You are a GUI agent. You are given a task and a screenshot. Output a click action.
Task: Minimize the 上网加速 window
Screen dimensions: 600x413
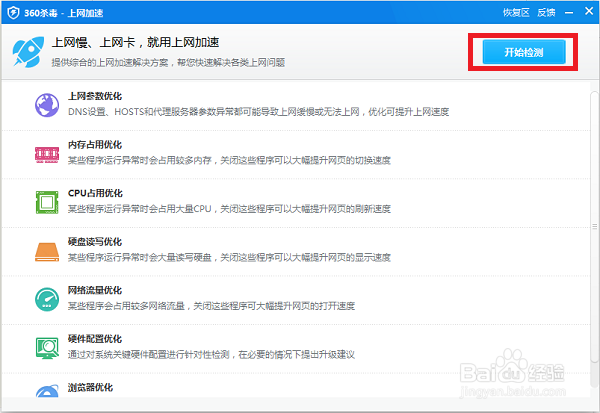tap(569, 13)
